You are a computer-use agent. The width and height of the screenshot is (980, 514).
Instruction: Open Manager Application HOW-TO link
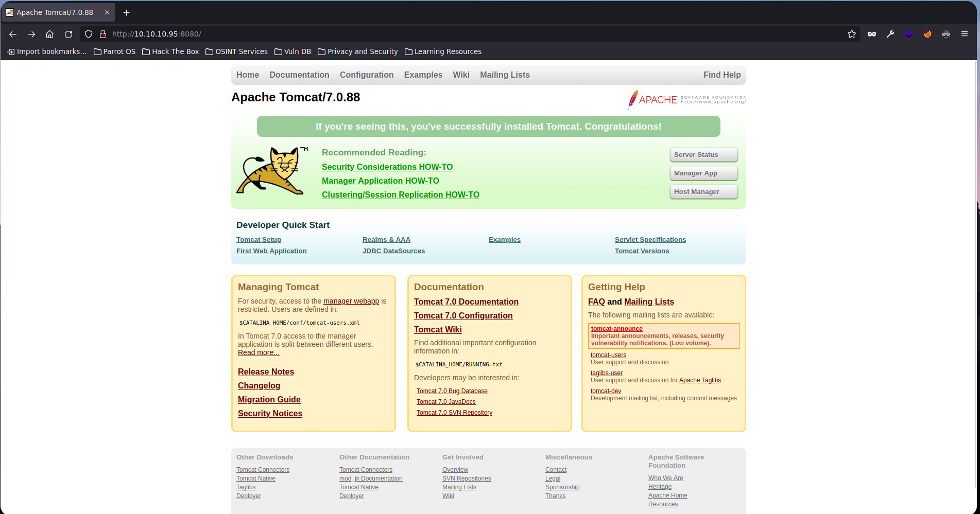pyautogui.click(x=381, y=181)
